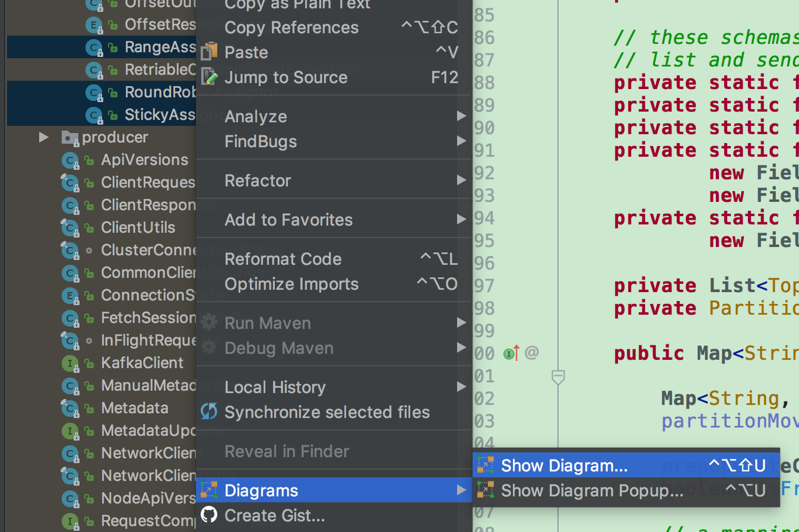Click the FetchSession class icon

(70, 318)
